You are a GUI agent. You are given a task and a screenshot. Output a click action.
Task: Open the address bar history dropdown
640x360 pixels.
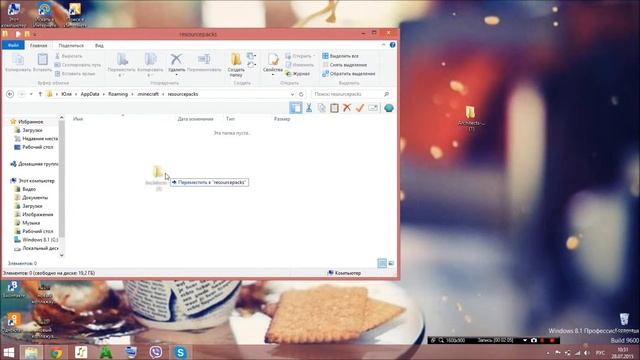click(x=292, y=94)
